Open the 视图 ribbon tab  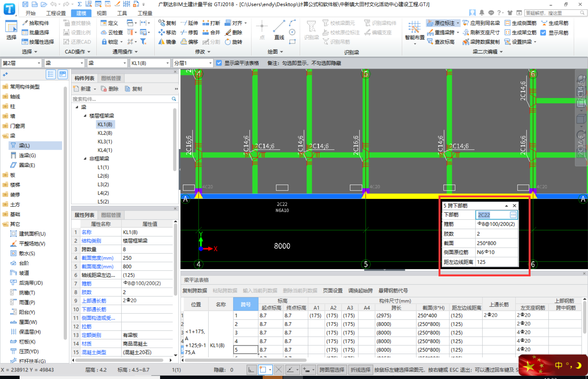click(x=102, y=13)
